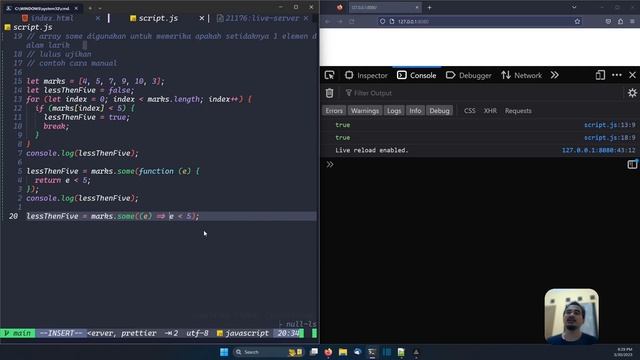This screenshot has height=360, width=640.
Task: Switch to the live-server buffer tab
Action: click(x=258, y=18)
